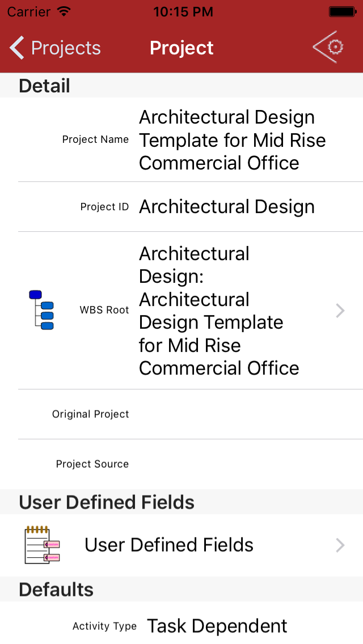Tap the clock time in status bar
Viewport: 363px width, 644px height.
(183, 11)
